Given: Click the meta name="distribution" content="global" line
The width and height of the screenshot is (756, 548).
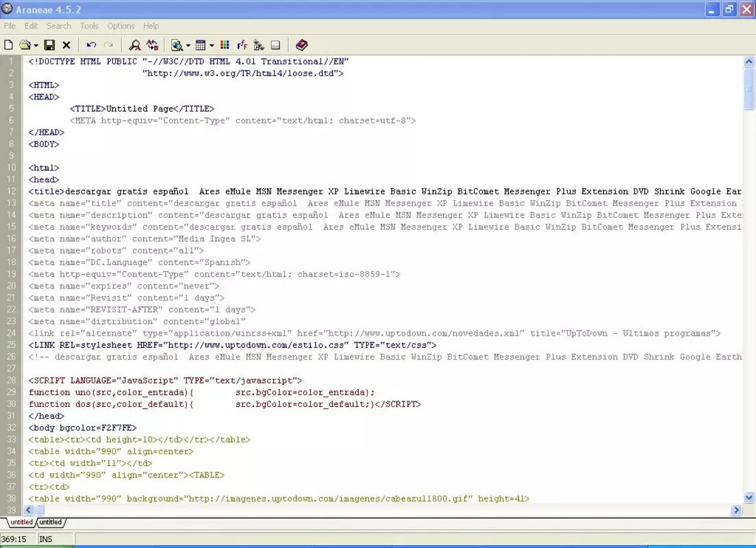Looking at the screenshot, I should pyautogui.click(x=136, y=321).
